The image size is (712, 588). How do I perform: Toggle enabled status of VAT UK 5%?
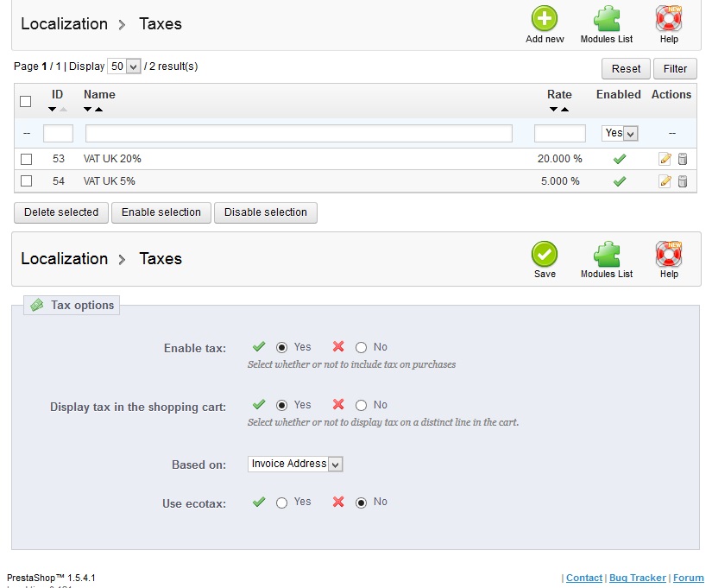[620, 181]
